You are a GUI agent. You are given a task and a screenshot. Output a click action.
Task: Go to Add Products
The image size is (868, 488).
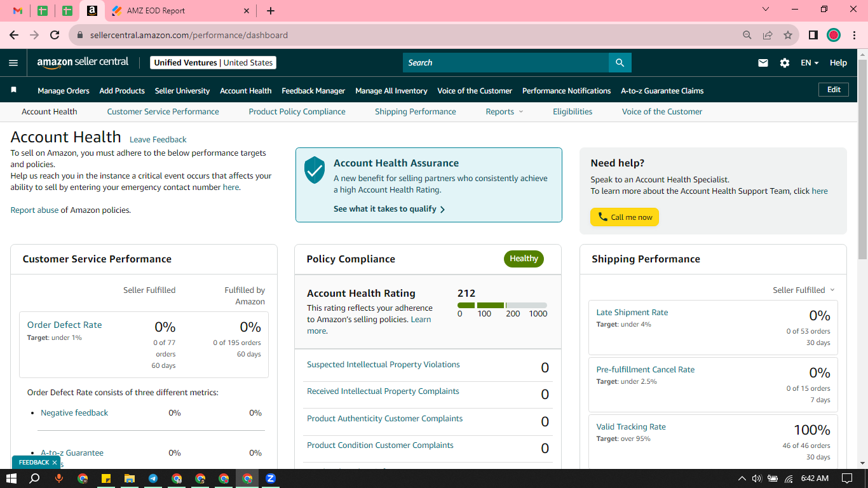[122, 91]
